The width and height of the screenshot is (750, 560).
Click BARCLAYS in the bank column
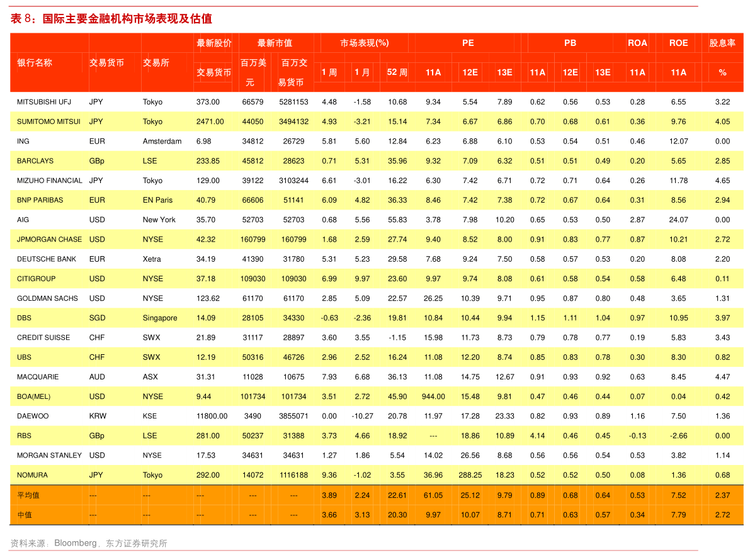pyautogui.click(x=35, y=160)
